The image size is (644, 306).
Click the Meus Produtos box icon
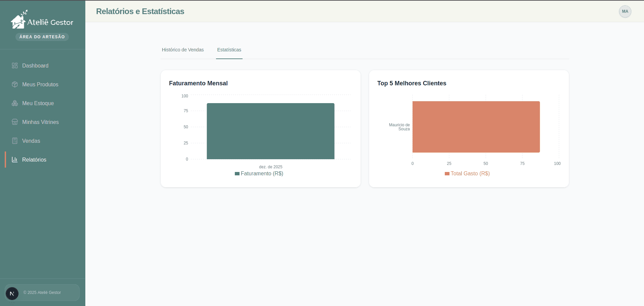click(14, 84)
